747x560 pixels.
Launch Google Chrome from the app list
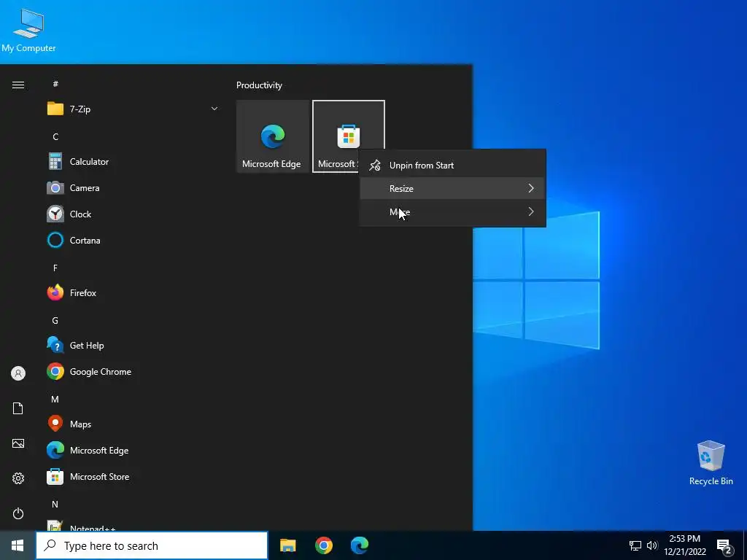(133, 371)
